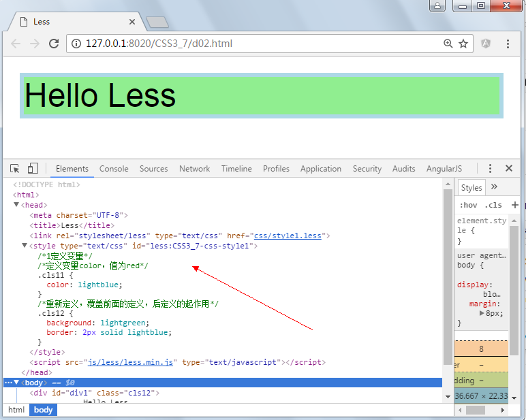Click the zoom magnifier icon in address bar
Screen dimensions: 526x420
[x=448, y=44]
